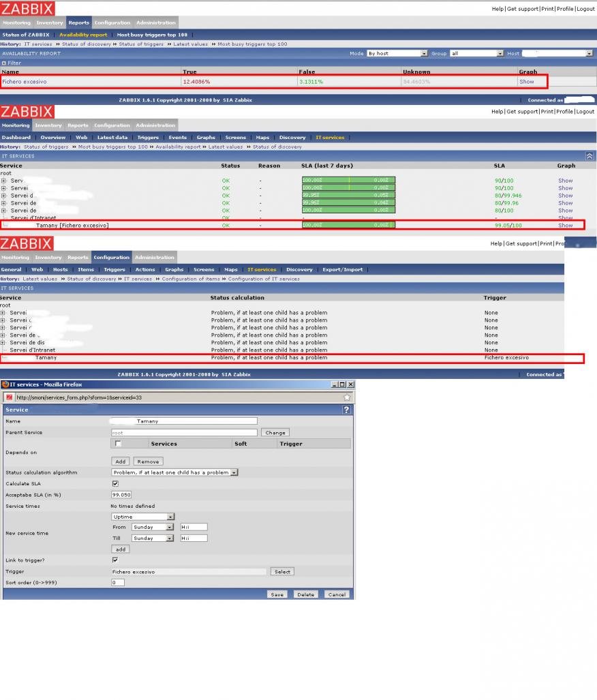Click the SLA bar showing 99.95%
The height and width of the screenshot is (700, 597).
pos(348,195)
